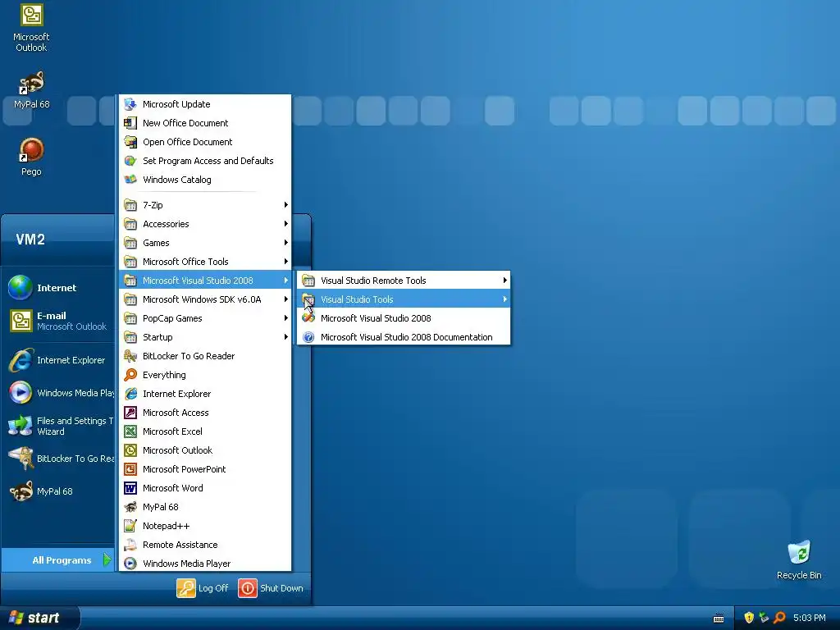Open the Recycle Bin icon
This screenshot has height=630, width=840.
[799, 553]
